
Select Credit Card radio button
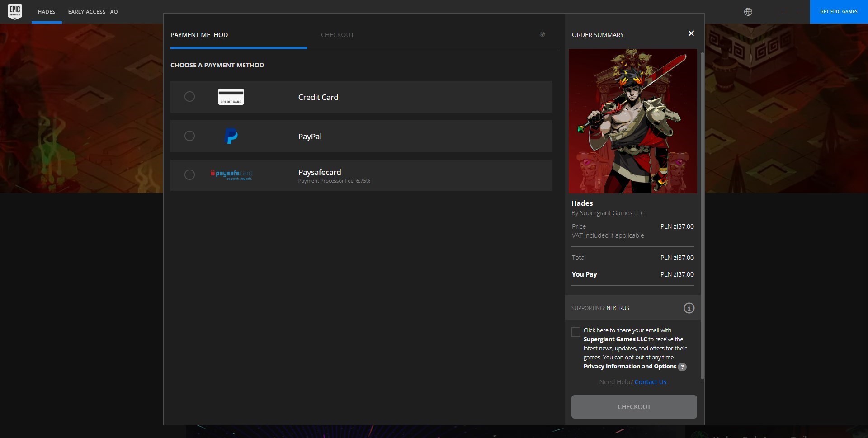click(190, 97)
